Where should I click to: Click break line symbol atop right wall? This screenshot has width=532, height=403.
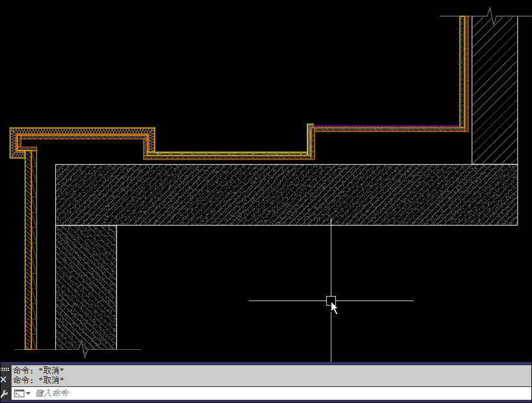point(493,16)
